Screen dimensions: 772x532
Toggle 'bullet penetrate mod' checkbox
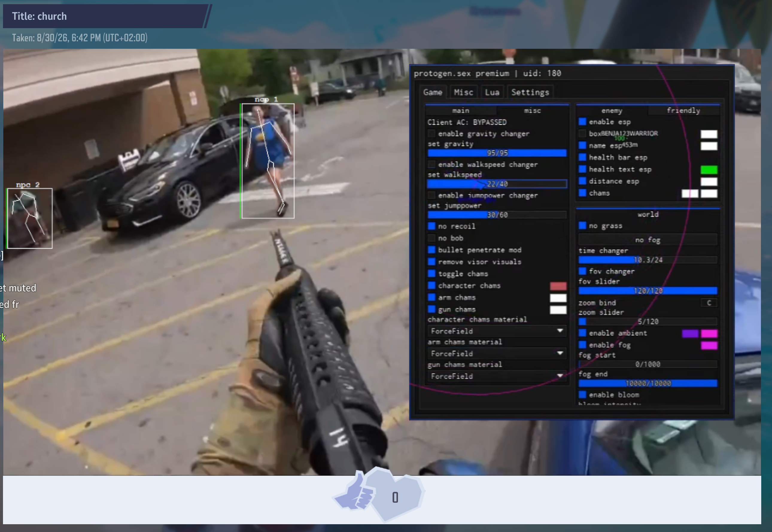click(x=432, y=250)
